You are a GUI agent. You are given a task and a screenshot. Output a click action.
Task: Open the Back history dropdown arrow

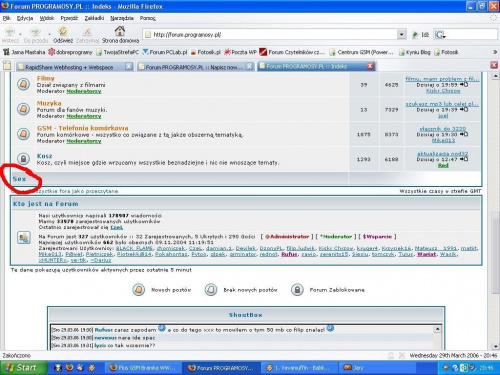(20, 34)
